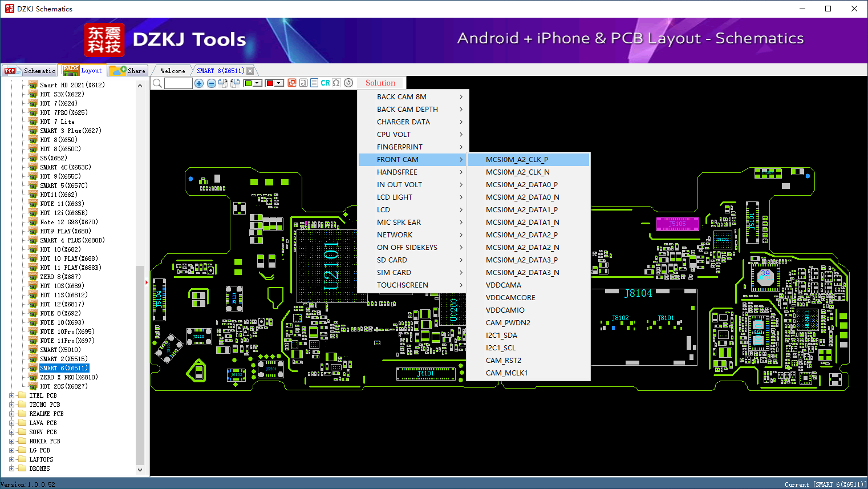
Task: Switch to the Layout tab
Action: coord(83,70)
